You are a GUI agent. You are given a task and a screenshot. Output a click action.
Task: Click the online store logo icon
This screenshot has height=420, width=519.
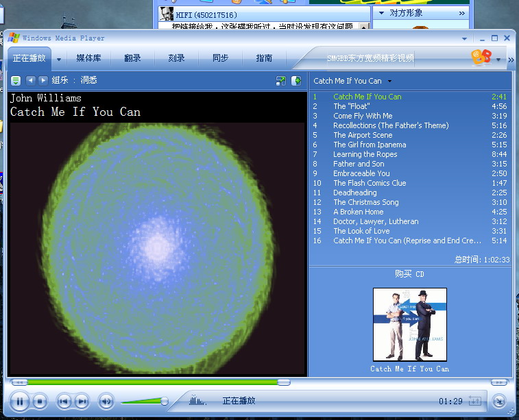481,58
